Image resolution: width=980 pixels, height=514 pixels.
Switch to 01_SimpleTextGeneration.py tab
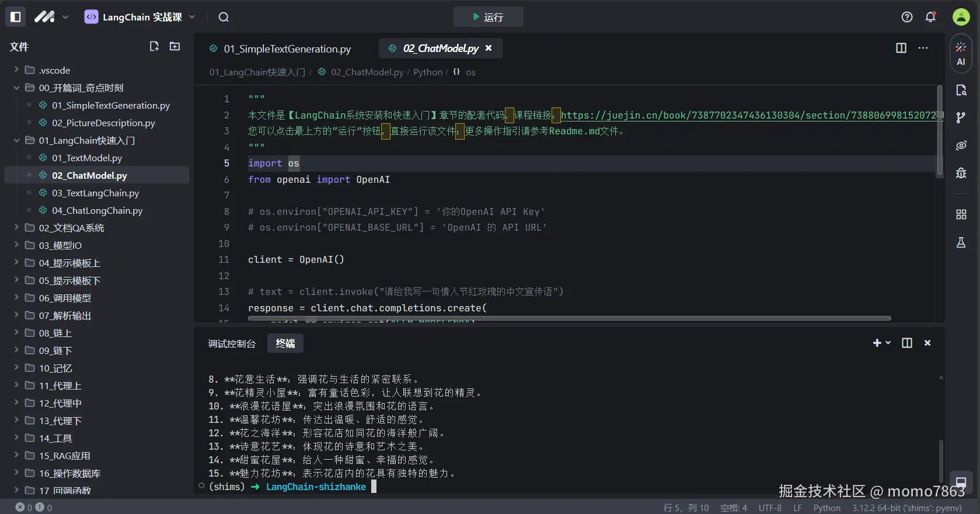[x=287, y=49]
